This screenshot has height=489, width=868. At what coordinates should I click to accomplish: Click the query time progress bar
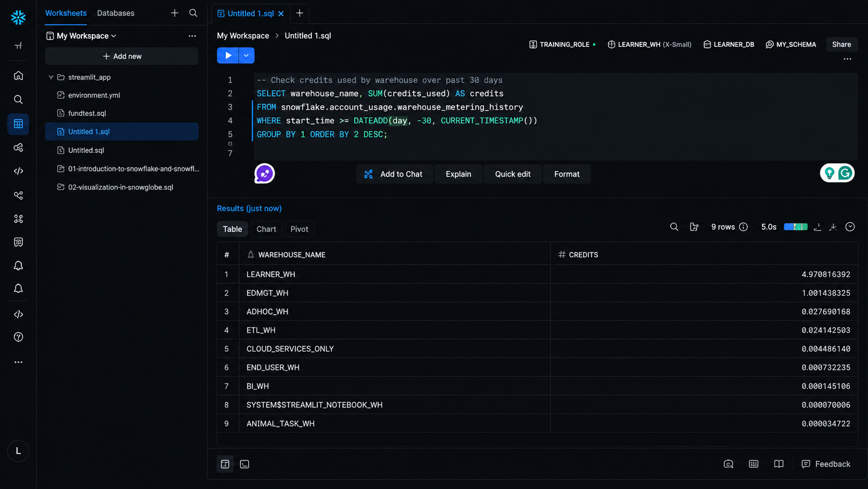795,227
